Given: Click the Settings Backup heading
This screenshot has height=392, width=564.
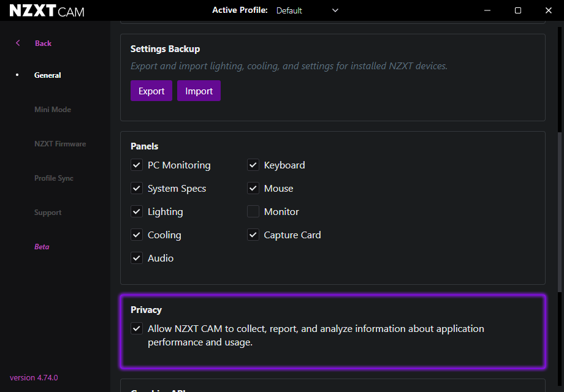Looking at the screenshot, I should pyautogui.click(x=165, y=49).
